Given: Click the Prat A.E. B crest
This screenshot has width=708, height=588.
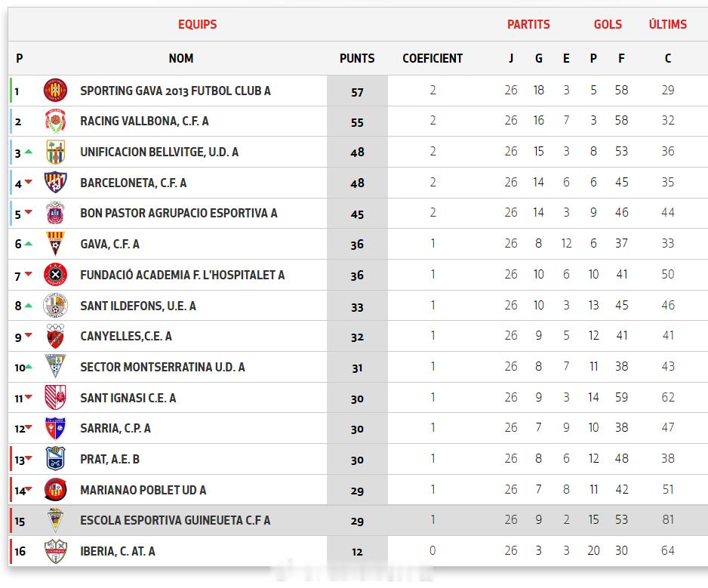Looking at the screenshot, I should pos(56,459).
